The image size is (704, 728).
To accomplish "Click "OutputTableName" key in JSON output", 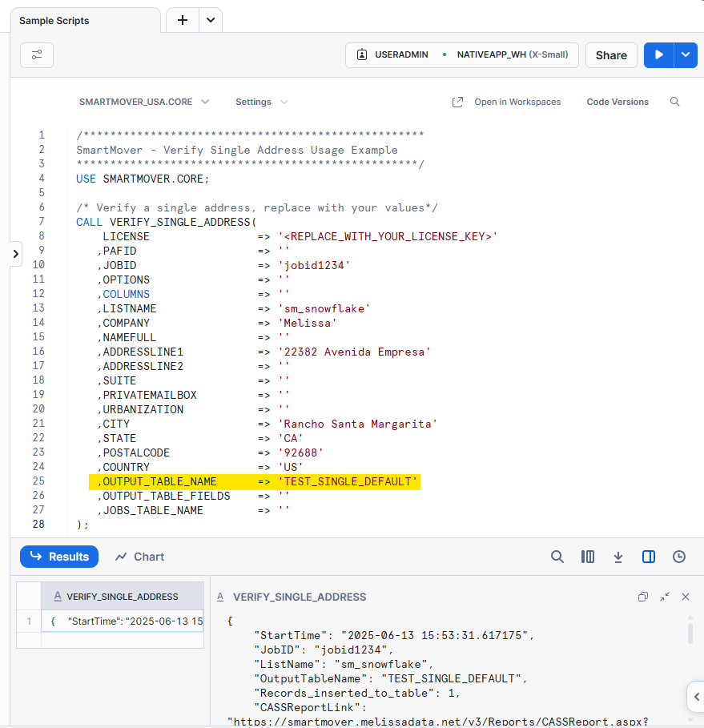I will click(x=311, y=678).
